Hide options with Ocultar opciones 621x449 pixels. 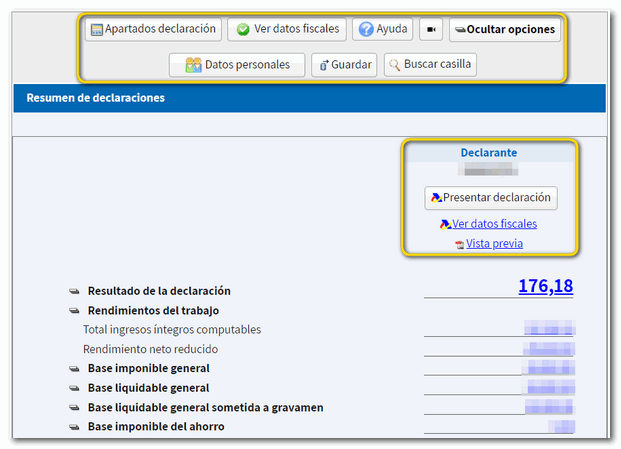504,30
